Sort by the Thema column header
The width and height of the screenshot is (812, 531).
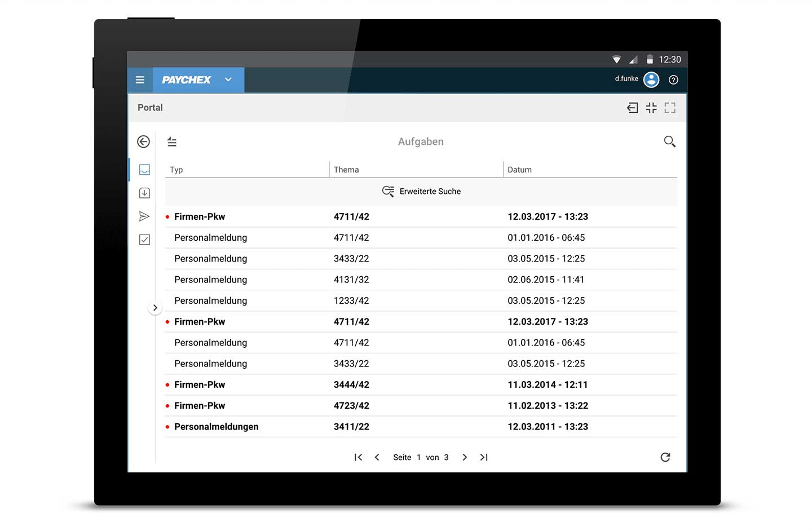(346, 170)
